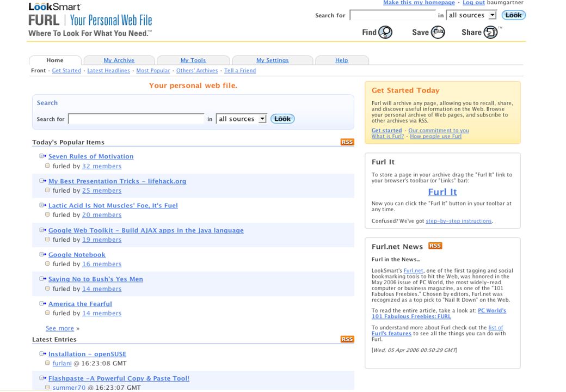Click note icon next to furlani entry
This screenshot has width=566, height=392.
tap(47, 363)
